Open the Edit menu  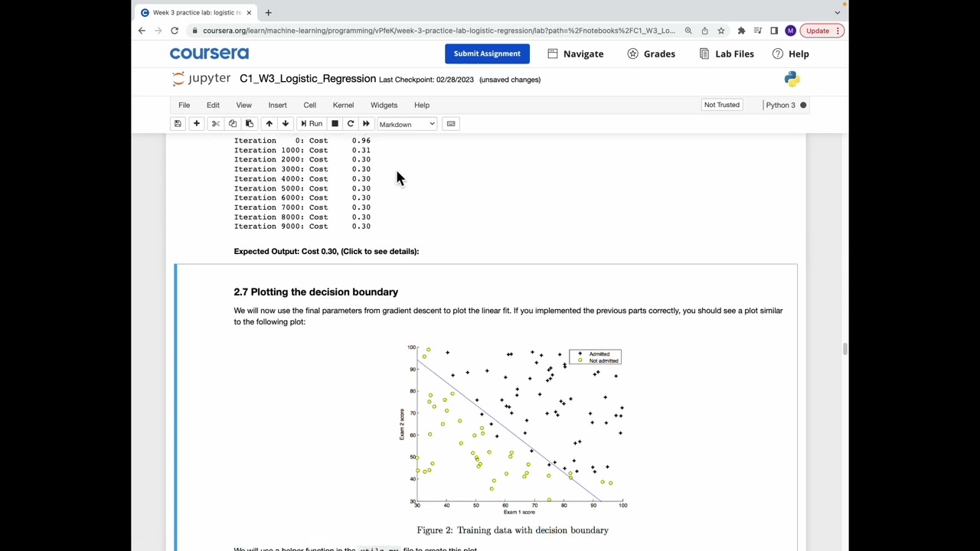point(213,105)
